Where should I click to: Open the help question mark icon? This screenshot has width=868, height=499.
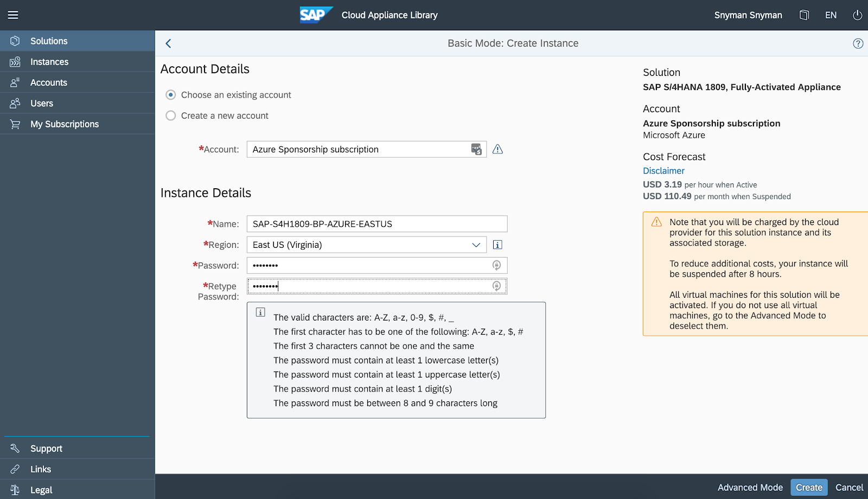[858, 43]
